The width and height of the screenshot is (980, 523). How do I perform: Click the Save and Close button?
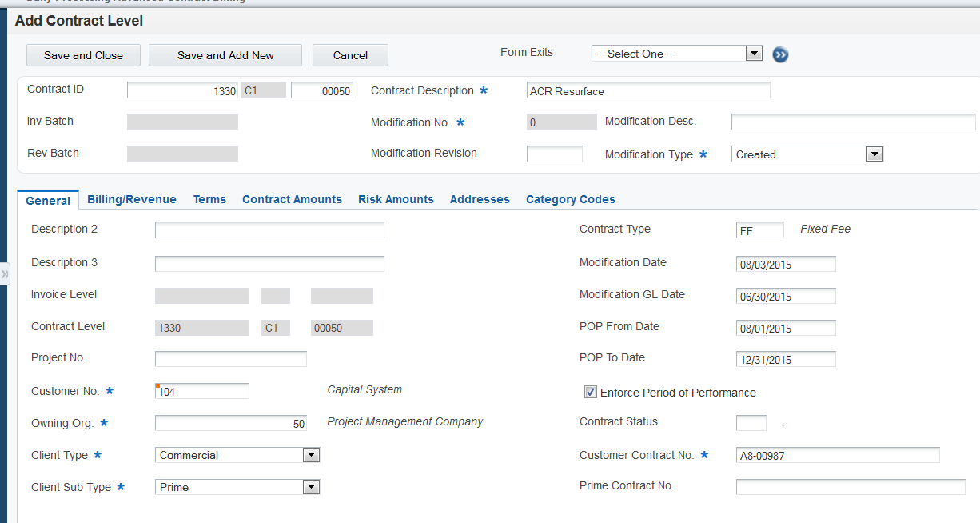pos(83,55)
